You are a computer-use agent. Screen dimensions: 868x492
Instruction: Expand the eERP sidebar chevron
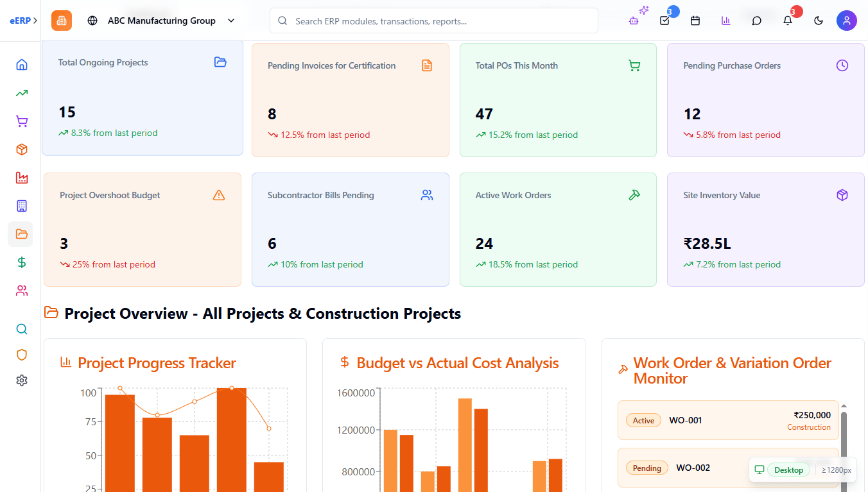click(35, 21)
